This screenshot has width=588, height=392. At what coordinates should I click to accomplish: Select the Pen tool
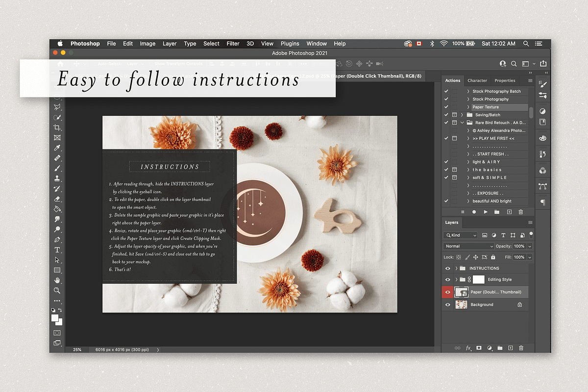(57, 240)
